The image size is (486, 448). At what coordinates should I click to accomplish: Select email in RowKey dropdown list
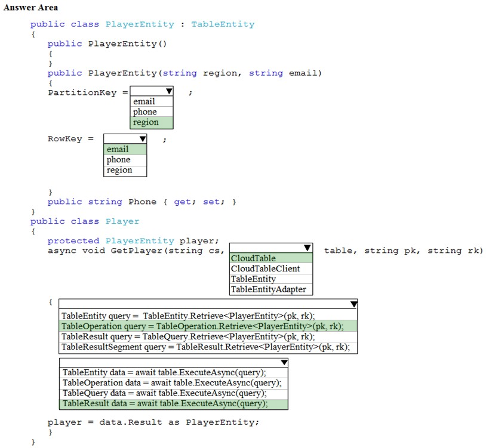(125, 149)
